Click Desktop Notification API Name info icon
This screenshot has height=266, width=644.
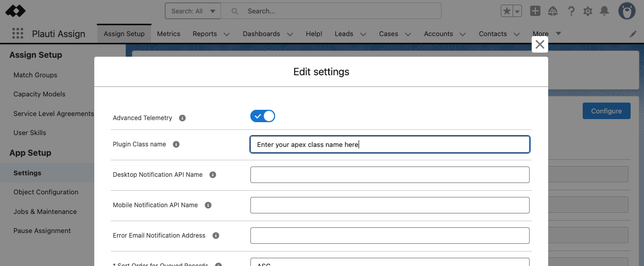(x=213, y=175)
